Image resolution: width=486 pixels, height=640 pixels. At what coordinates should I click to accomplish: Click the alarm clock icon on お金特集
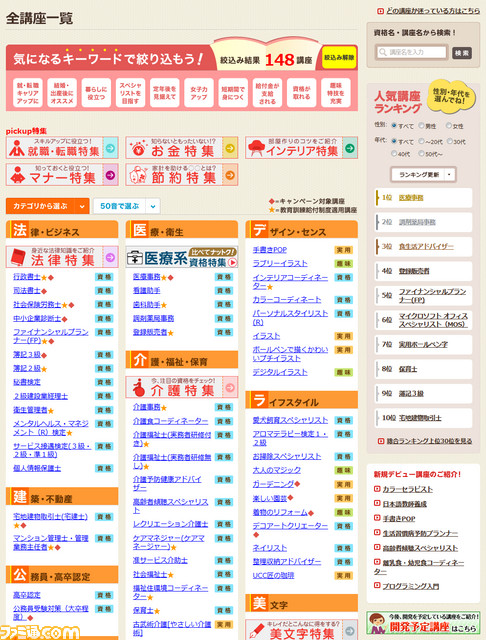138,149
